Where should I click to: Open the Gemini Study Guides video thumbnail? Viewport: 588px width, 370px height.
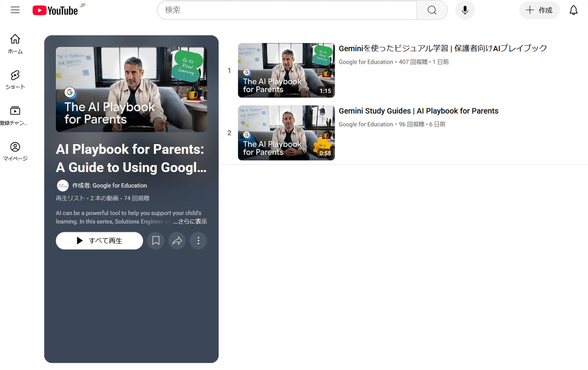[286, 133]
